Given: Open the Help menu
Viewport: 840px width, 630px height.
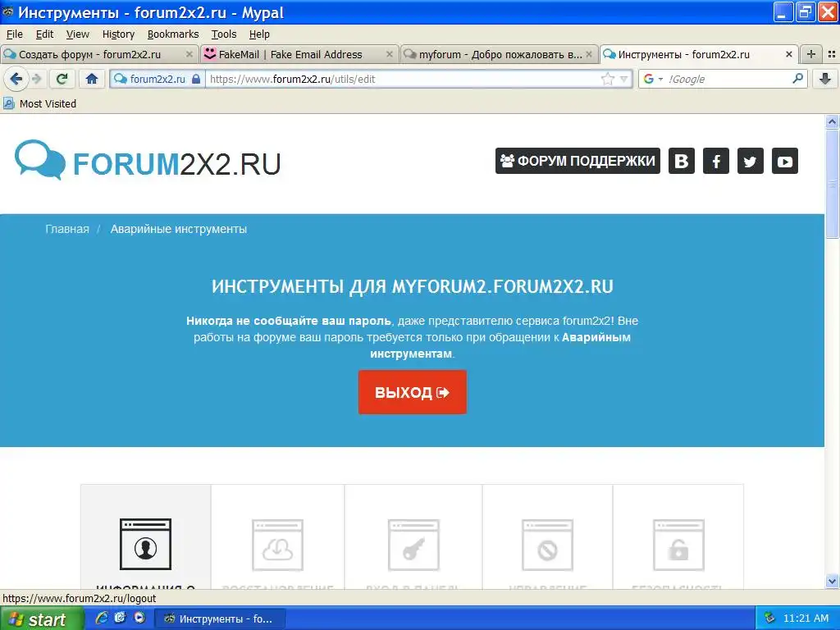Looking at the screenshot, I should pyautogui.click(x=259, y=34).
